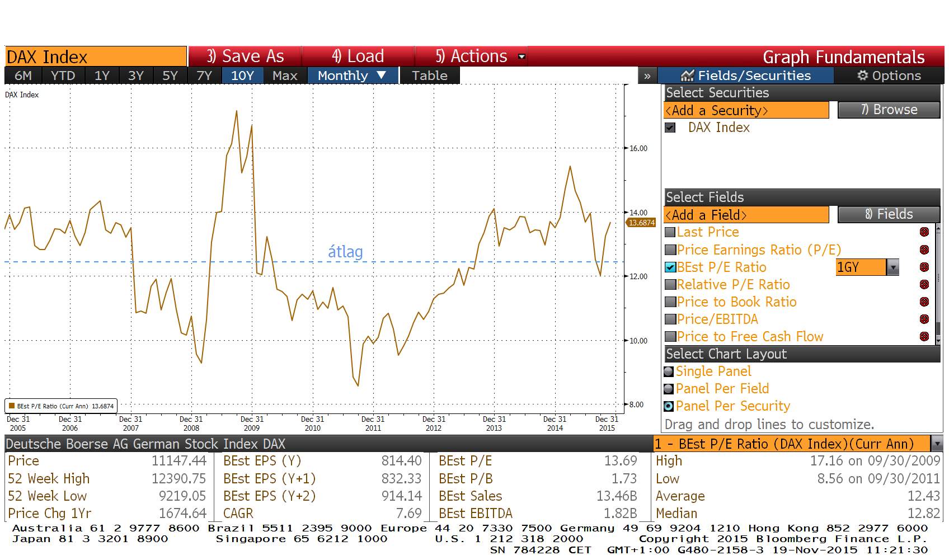Image resolution: width=949 pixels, height=560 pixels.
Task: Enable the Price/EBITDA checkbox
Action: pyautogui.click(x=670, y=319)
